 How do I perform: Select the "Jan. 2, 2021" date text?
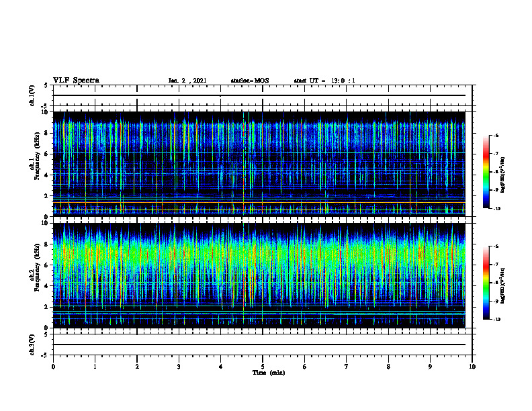click(x=187, y=81)
